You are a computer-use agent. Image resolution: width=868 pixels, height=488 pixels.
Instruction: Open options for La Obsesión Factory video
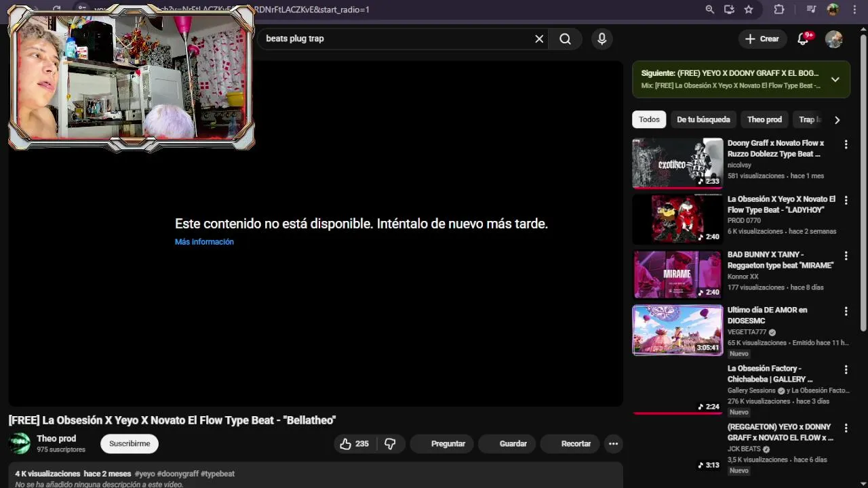click(846, 369)
